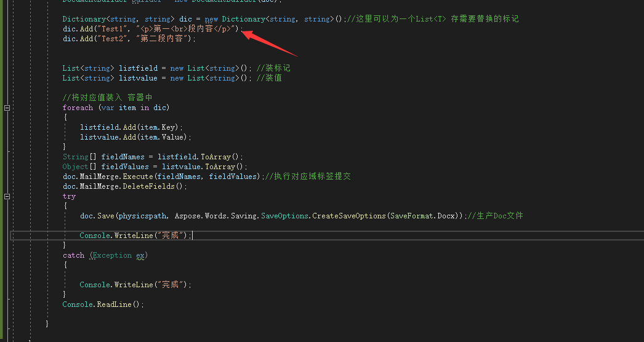Place cursor on the 'catch' keyword
This screenshot has height=342, width=644.
pyautogui.click(x=73, y=255)
